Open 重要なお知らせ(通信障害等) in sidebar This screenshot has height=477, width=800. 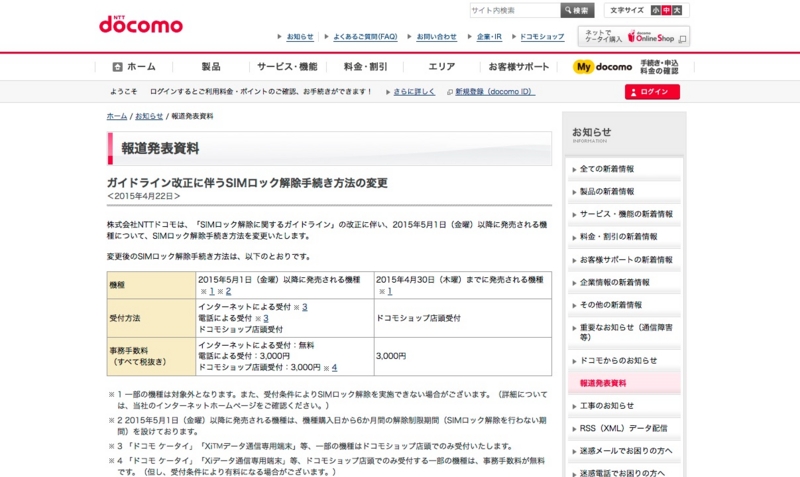[624, 332]
